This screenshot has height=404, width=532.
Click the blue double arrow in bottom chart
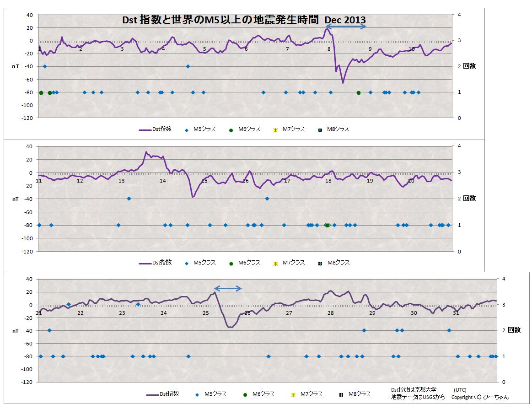(x=228, y=288)
